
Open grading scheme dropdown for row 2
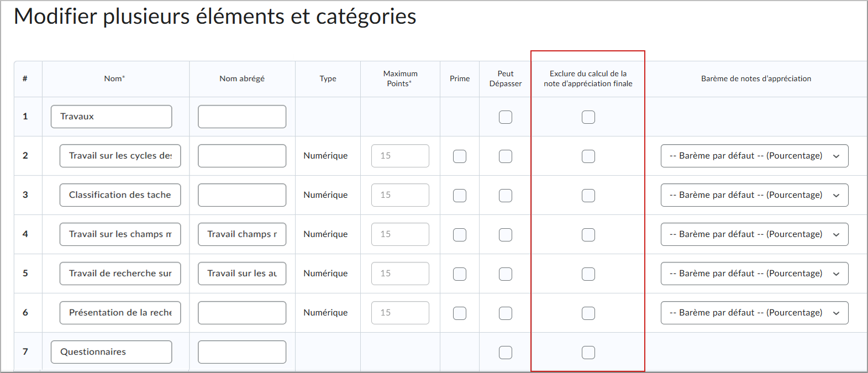pos(754,156)
